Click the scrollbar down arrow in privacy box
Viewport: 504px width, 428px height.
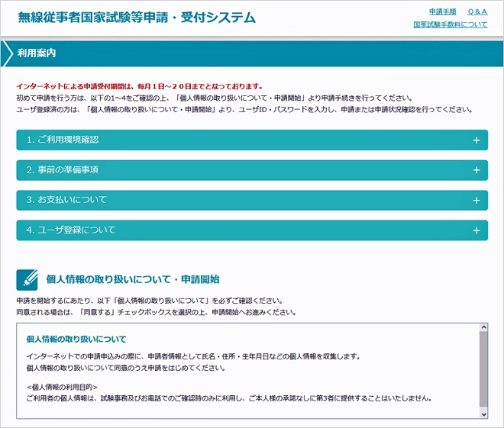483,413
